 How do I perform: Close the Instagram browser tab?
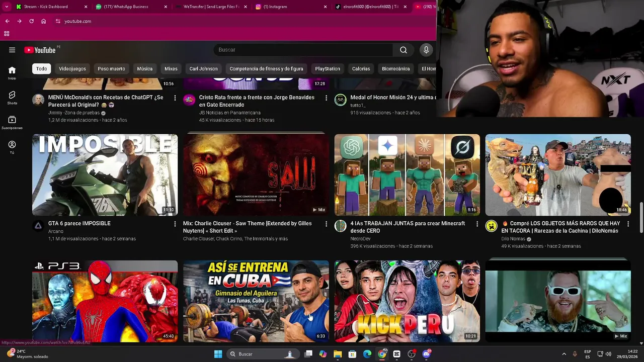click(325, 7)
